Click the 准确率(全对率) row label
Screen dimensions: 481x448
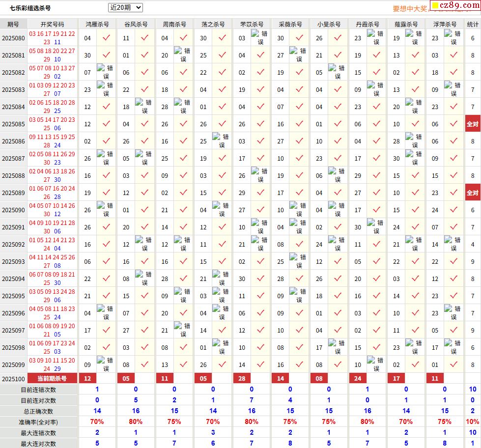point(38,422)
